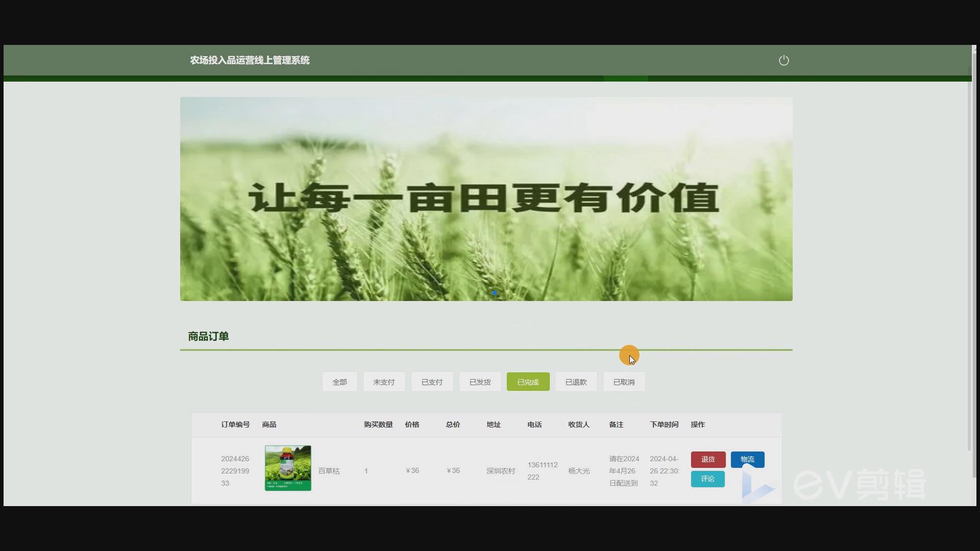Select the 已退款 refunded filter
The width and height of the screenshot is (980, 551).
click(x=575, y=382)
